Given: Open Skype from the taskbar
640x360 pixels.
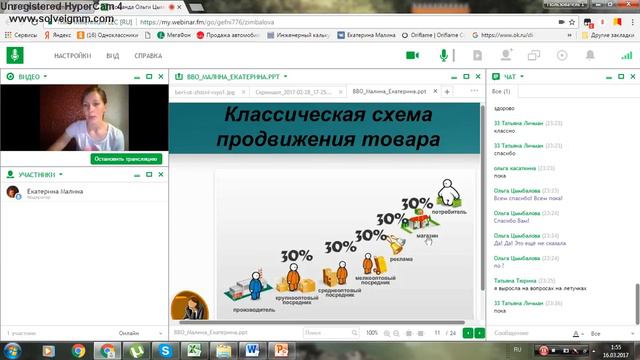Looking at the screenshot, I should (x=166, y=351).
